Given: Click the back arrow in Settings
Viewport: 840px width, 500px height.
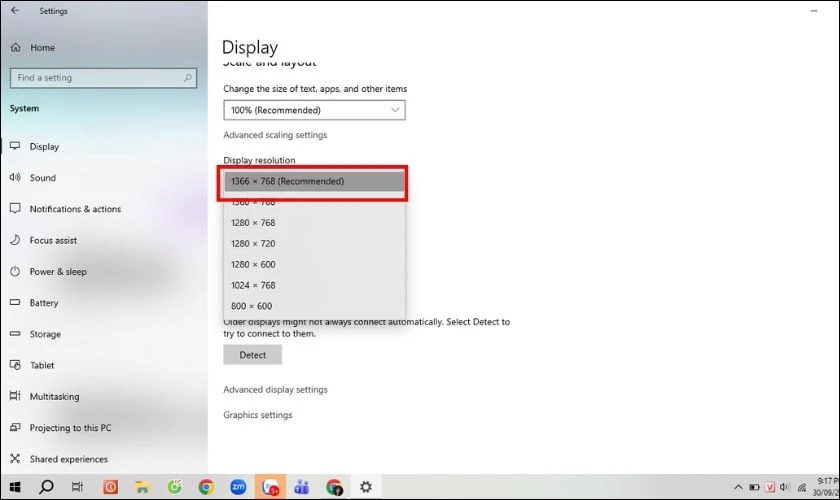Looking at the screenshot, I should click(15, 10).
